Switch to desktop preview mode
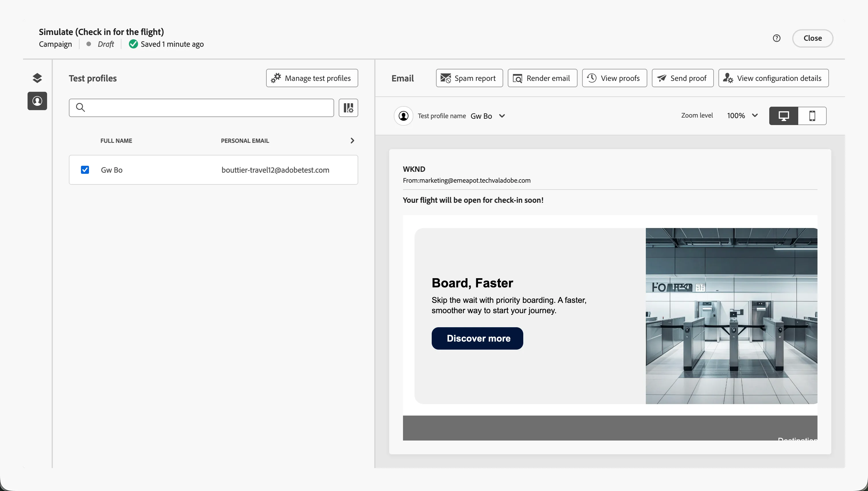Image resolution: width=868 pixels, height=491 pixels. coord(784,116)
